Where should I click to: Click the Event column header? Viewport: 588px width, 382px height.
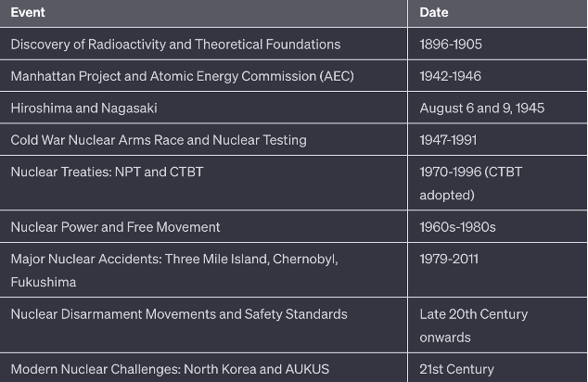[28, 13]
